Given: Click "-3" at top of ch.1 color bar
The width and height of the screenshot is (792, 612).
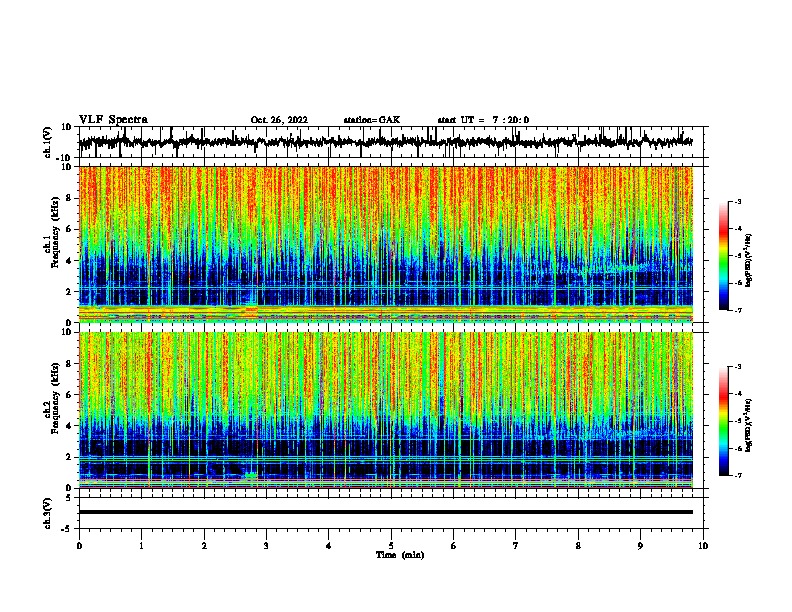Looking at the screenshot, I should pyautogui.click(x=738, y=201).
